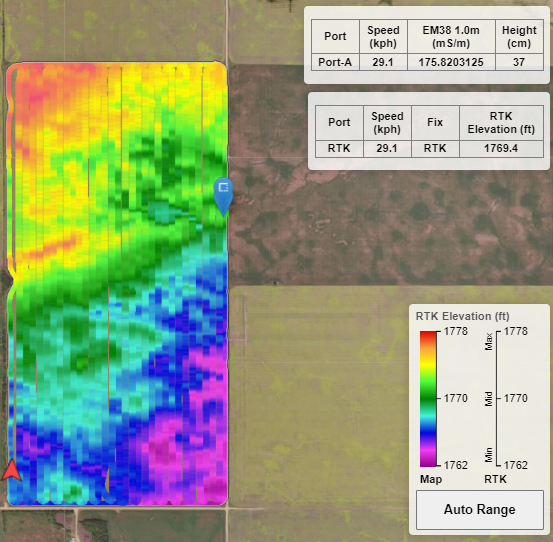Click the Speed value 29.1 in Port-A row

[x=383, y=62]
